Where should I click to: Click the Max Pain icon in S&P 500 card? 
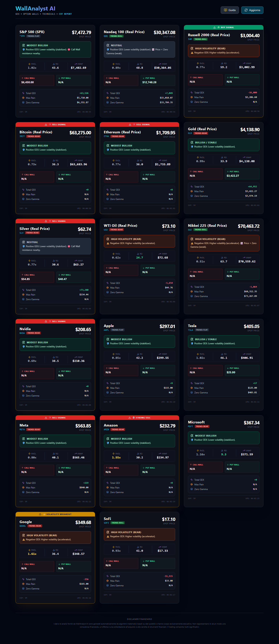[23, 98]
